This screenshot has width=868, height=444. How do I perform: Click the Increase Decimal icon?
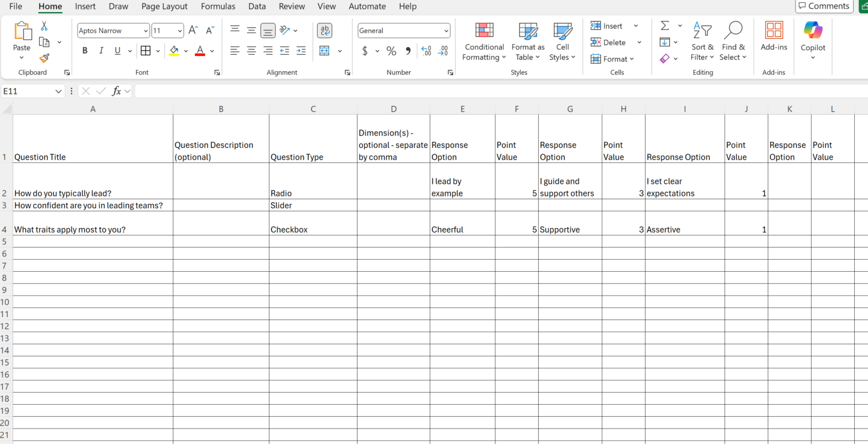[x=426, y=51]
